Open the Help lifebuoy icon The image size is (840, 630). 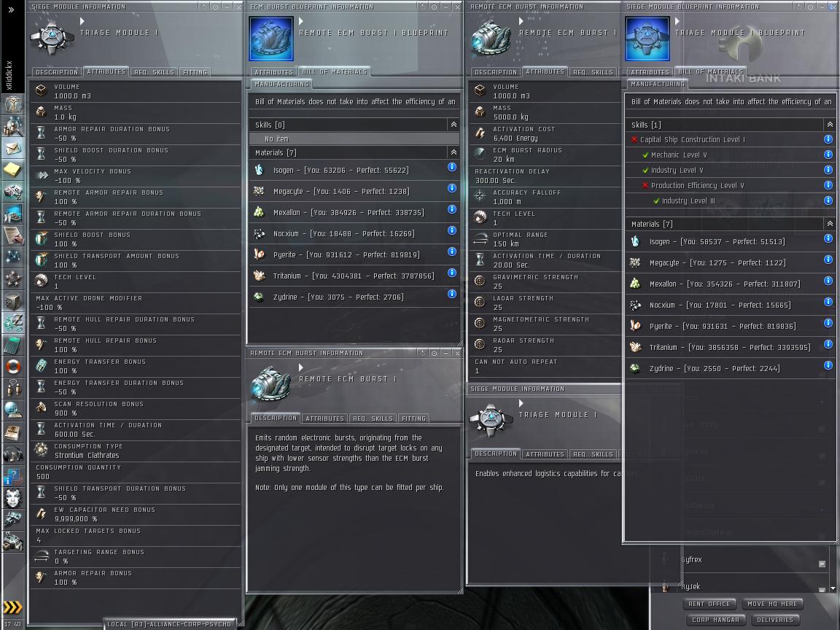tap(13, 367)
